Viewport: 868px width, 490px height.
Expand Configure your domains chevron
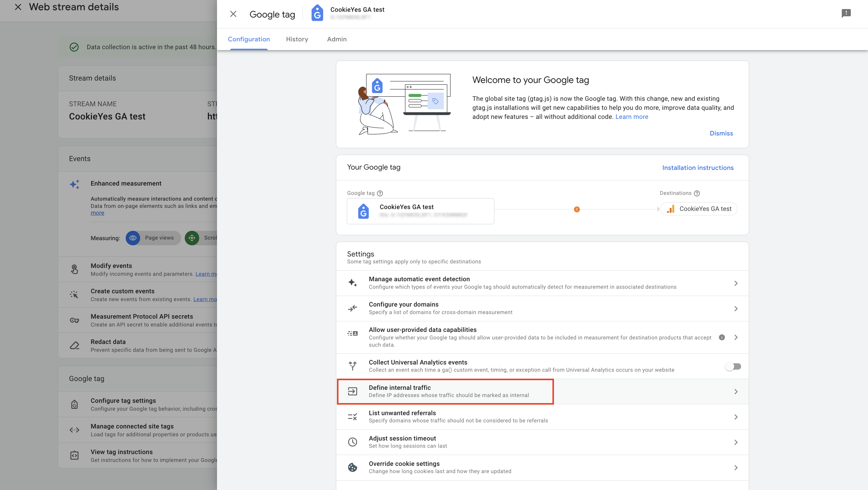pos(736,309)
